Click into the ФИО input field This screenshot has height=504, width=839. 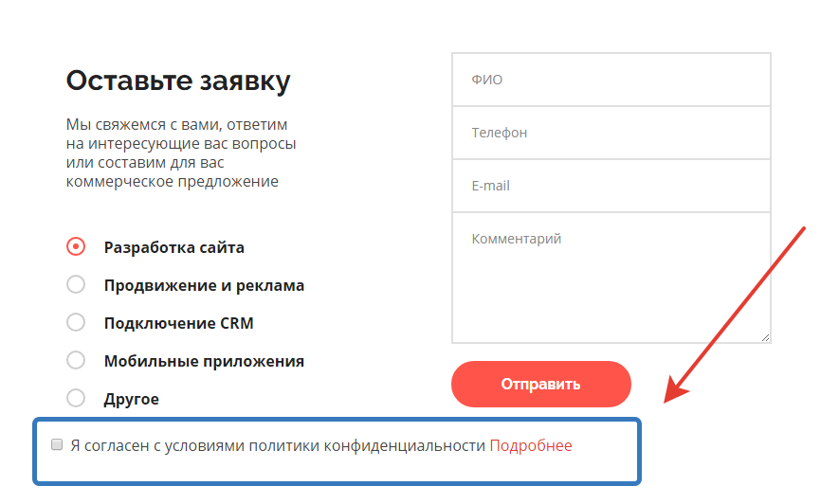pyautogui.click(x=611, y=80)
